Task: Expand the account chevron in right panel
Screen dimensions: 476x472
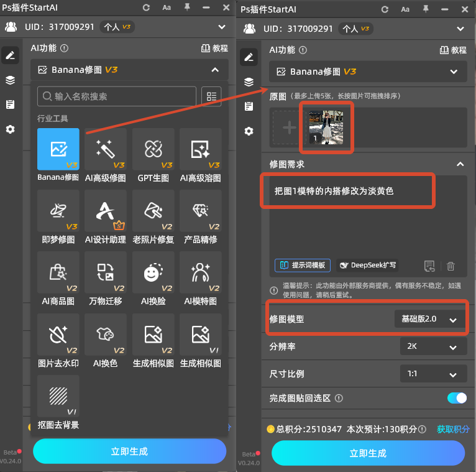Action: [x=460, y=29]
